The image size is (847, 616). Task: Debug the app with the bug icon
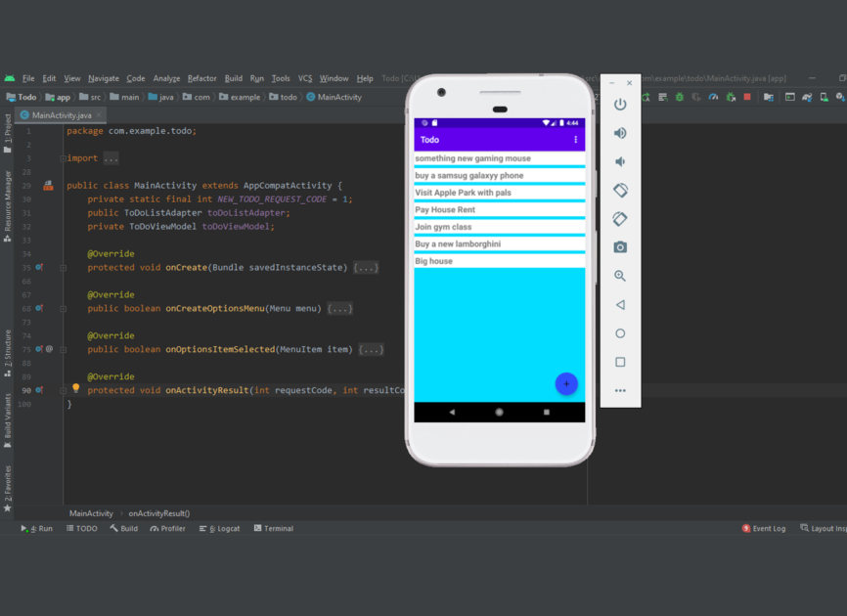678,97
